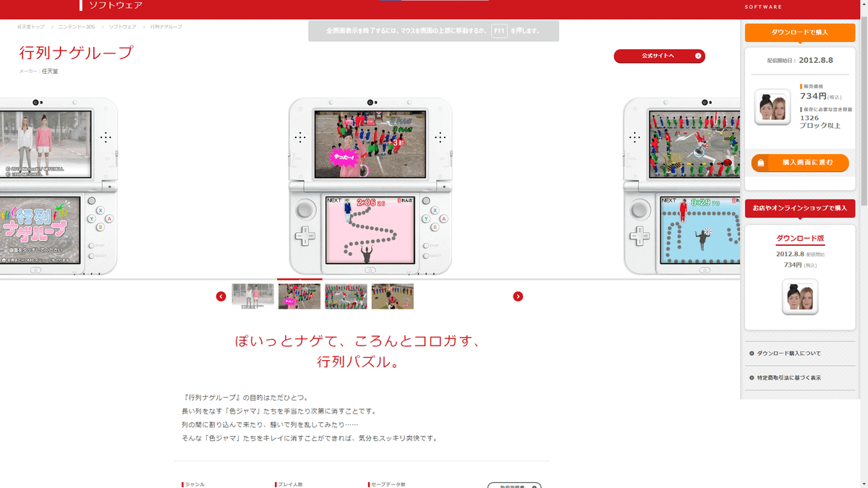Click the SOFTWARE label in sidebar header
Viewport: 868px width, 488px height.
[x=763, y=7]
